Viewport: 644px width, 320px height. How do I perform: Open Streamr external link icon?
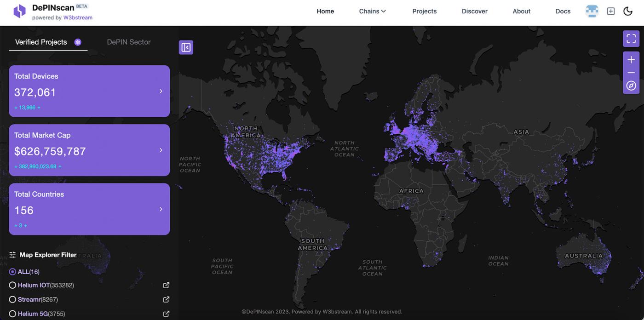click(x=166, y=299)
